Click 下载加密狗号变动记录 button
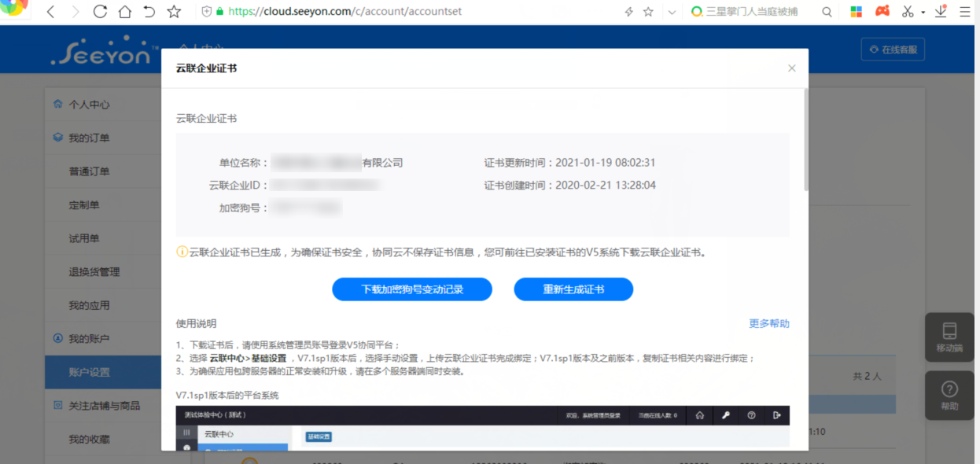The width and height of the screenshot is (980, 464). 412,289
